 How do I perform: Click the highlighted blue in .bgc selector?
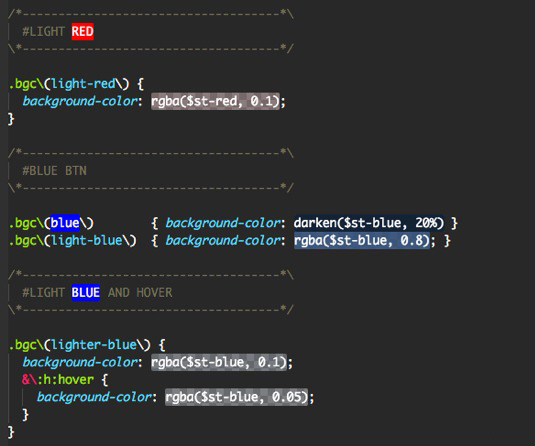[65, 223]
